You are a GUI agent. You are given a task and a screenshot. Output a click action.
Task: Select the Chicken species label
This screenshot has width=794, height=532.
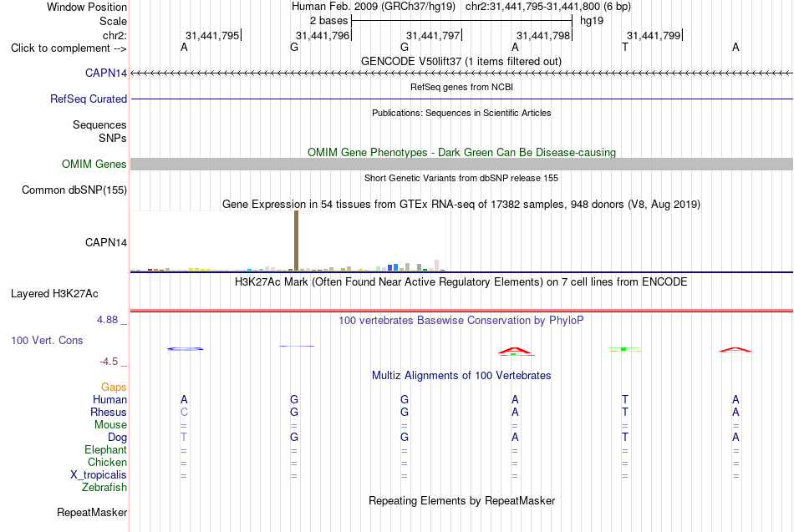[107, 462]
